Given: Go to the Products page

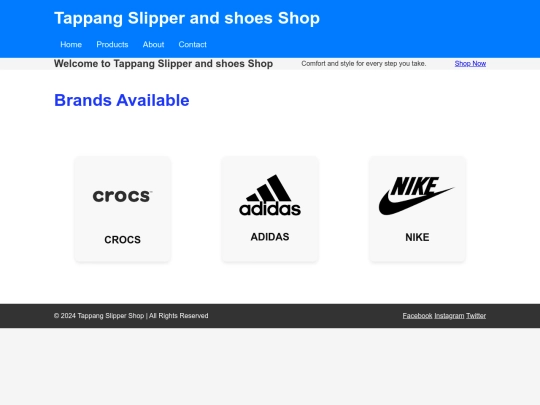Looking at the screenshot, I should click(x=112, y=44).
